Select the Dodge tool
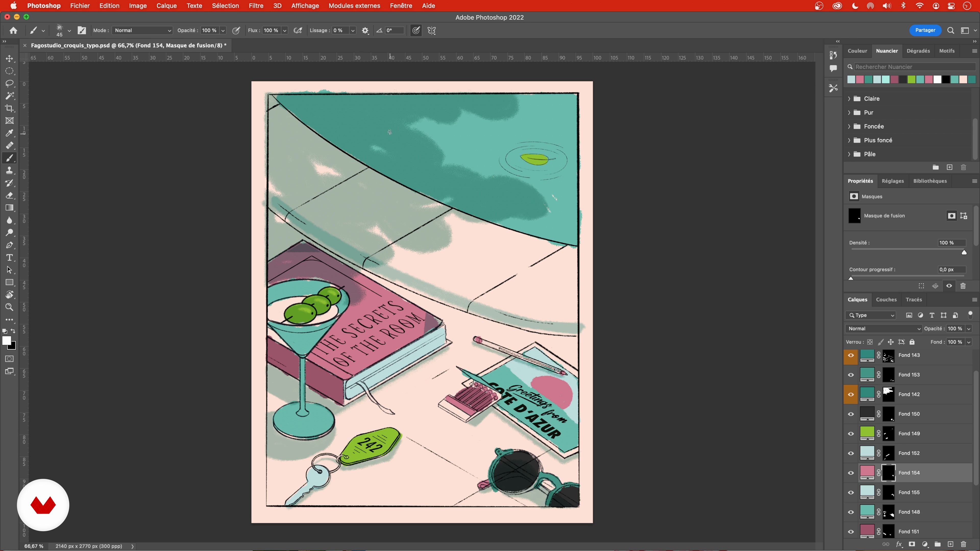The image size is (980, 551). pyautogui.click(x=9, y=233)
